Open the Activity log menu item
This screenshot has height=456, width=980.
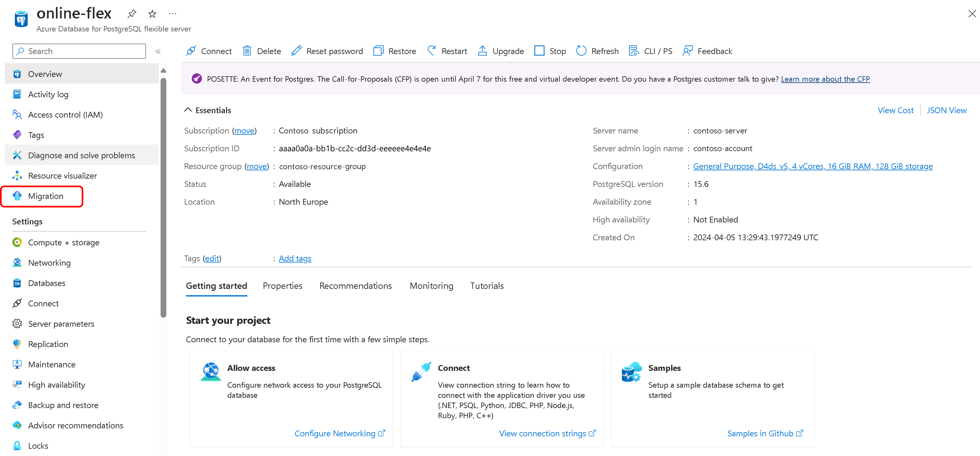pos(82,94)
